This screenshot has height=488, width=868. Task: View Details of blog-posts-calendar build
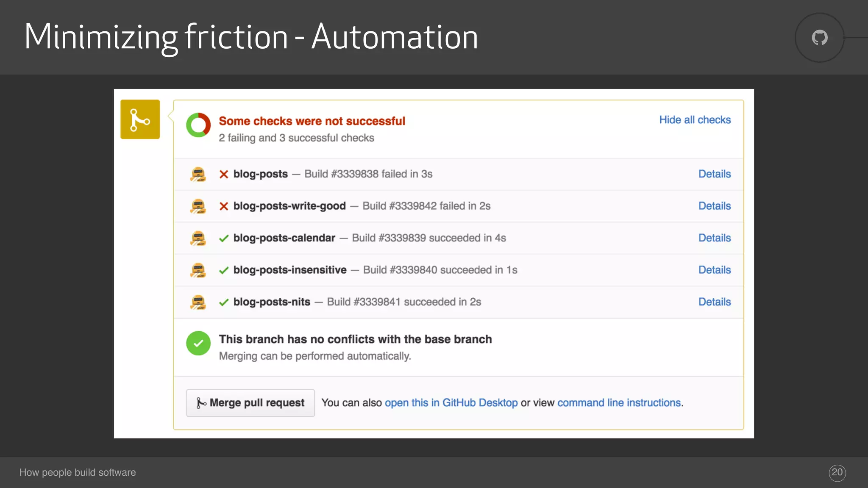[715, 238]
